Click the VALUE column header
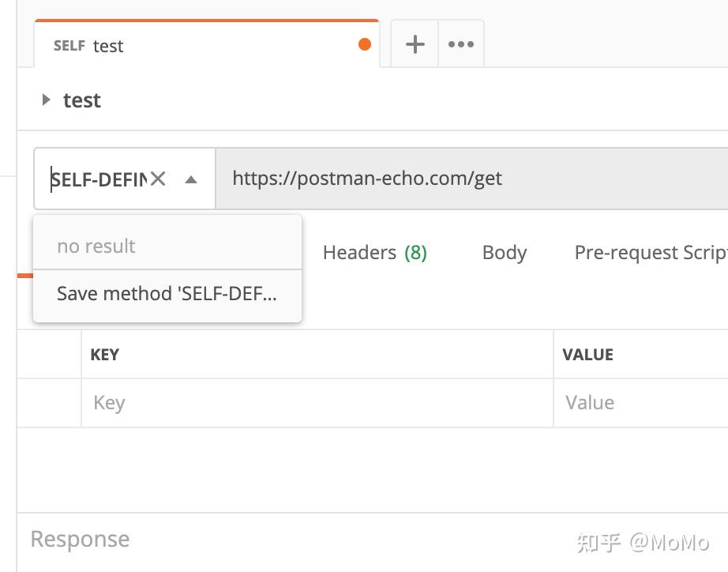Image resolution: width=728 pixels, height=572 pixels. pos(587,355)
